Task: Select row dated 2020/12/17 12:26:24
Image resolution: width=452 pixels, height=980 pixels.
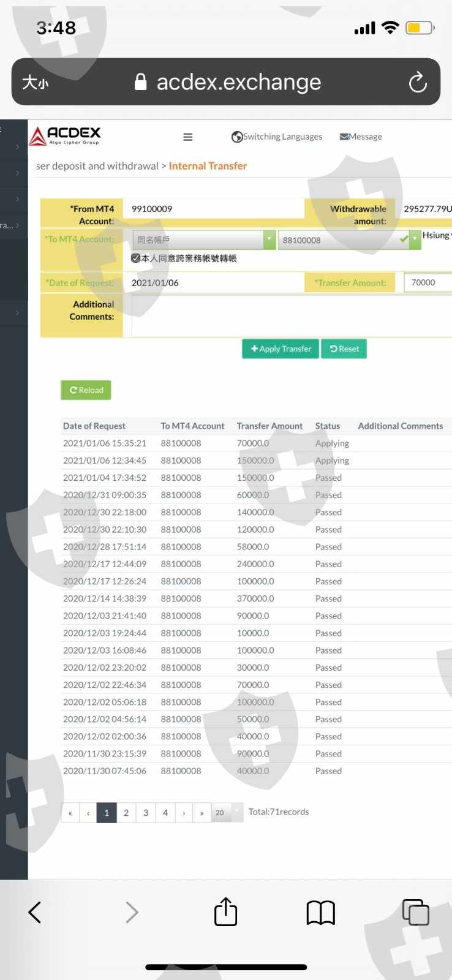Action: coord(256,581)
